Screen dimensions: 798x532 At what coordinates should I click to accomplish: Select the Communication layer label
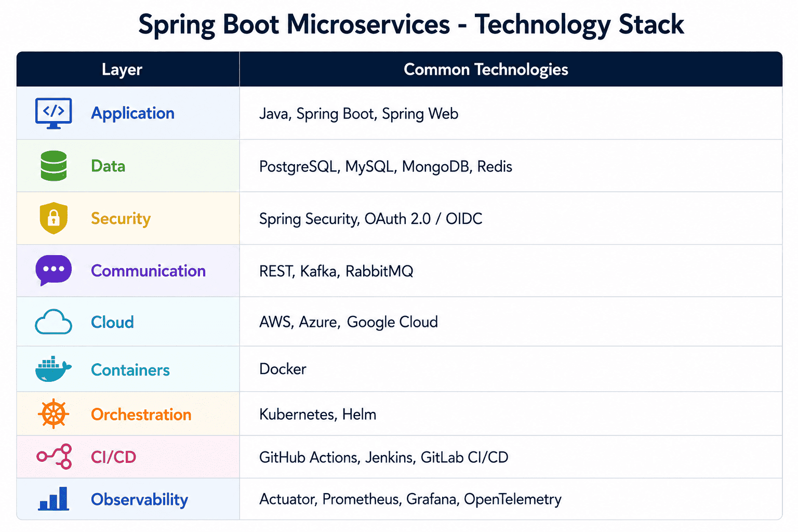[x=148, y=271]
